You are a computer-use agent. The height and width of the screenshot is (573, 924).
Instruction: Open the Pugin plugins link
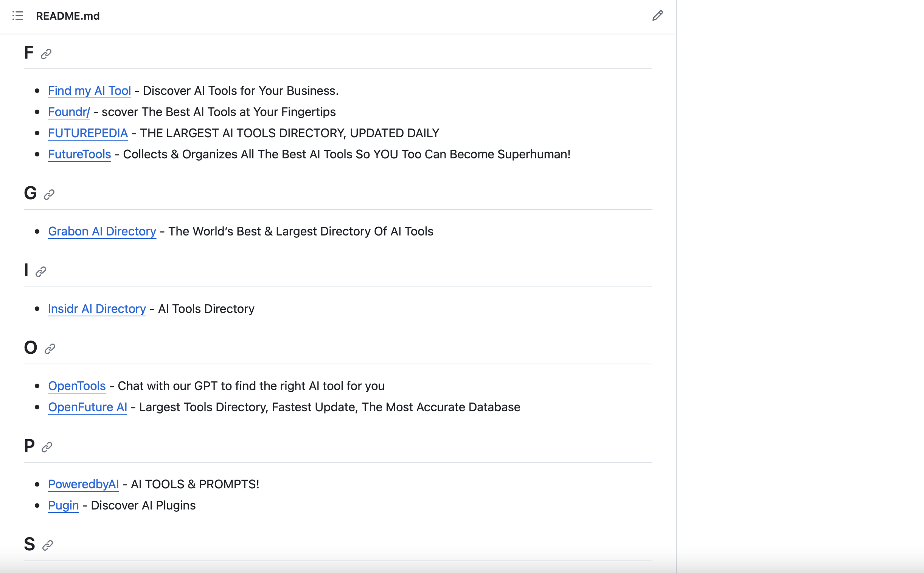click(x=63, y=505)
